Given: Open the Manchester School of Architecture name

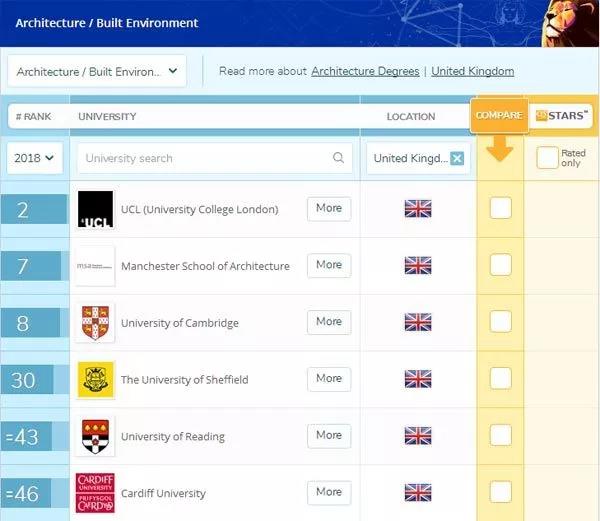Looking at the screenshot, I should tap(205, 266).
